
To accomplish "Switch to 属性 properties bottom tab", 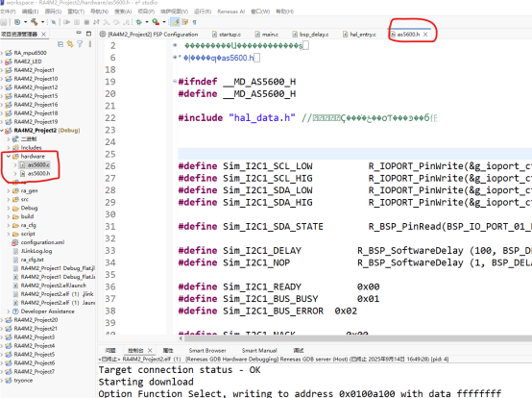I will click(168, 351).
